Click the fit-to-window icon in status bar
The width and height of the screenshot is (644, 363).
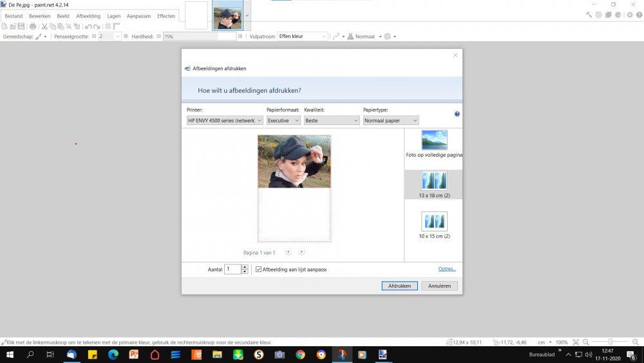coord(576,342)
